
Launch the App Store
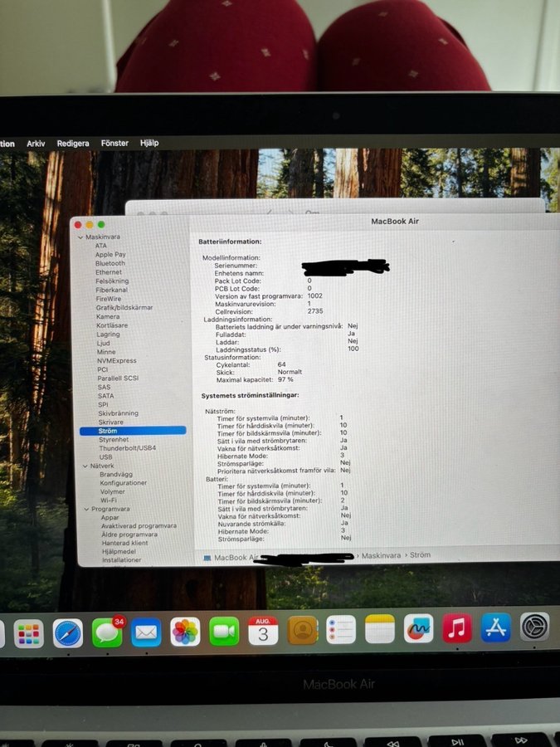click(495, 627)
